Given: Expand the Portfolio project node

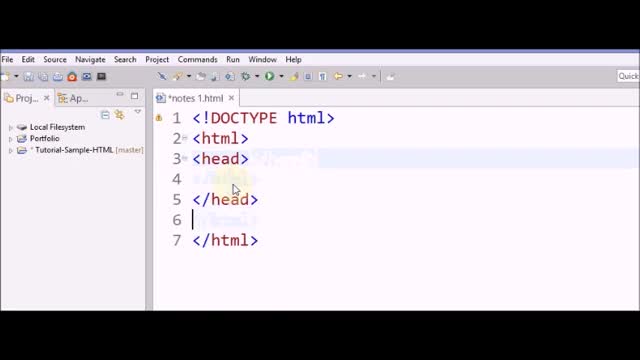Looking at the screenshot, I should click(11, 139).
